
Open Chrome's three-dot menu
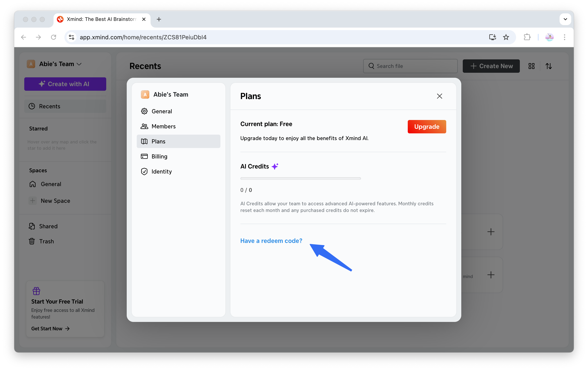point(564,37)
